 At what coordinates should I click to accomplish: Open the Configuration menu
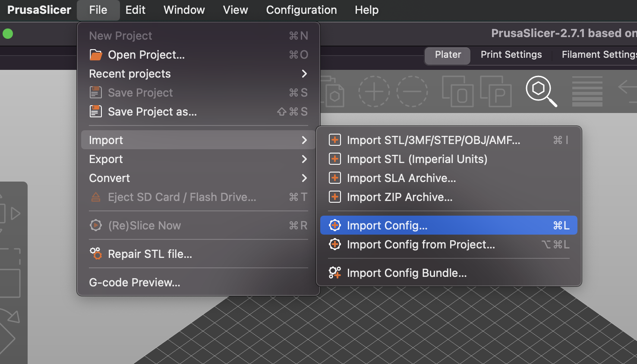pos(301,10)
